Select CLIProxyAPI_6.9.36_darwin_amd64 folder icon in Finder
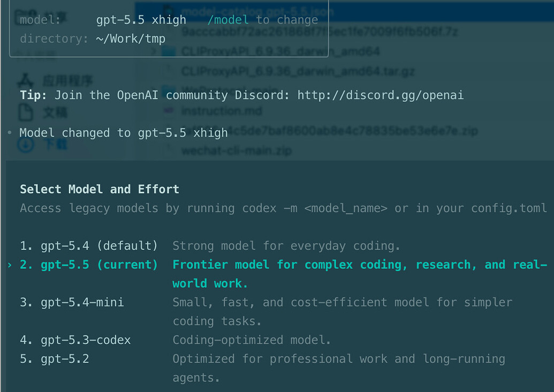 169,51
